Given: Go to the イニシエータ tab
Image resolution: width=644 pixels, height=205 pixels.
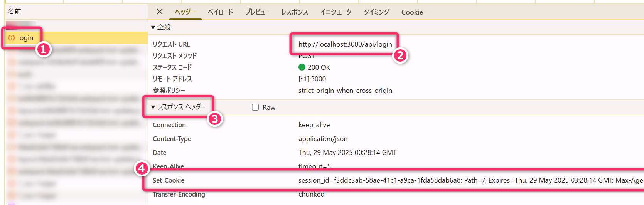Looking at the screenshot, I should (336, 12).
